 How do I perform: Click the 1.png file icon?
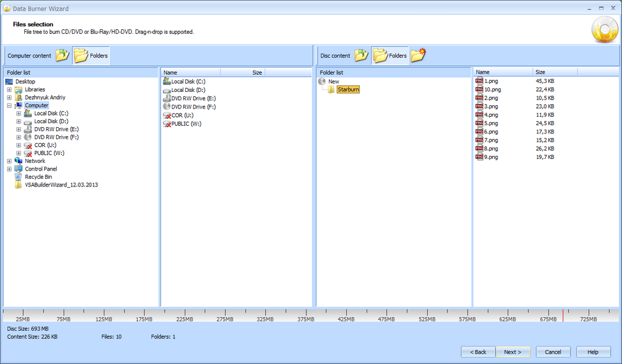479,81
